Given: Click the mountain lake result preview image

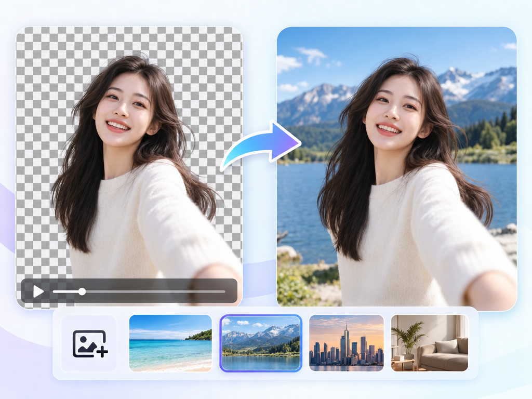Looking at the screenshot, I should 396,169.
